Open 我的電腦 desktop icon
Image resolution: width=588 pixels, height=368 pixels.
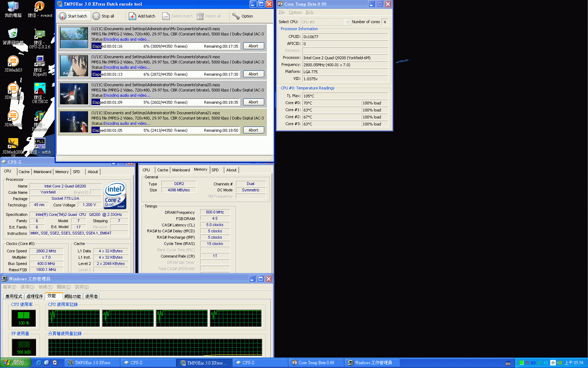(13, 9)
